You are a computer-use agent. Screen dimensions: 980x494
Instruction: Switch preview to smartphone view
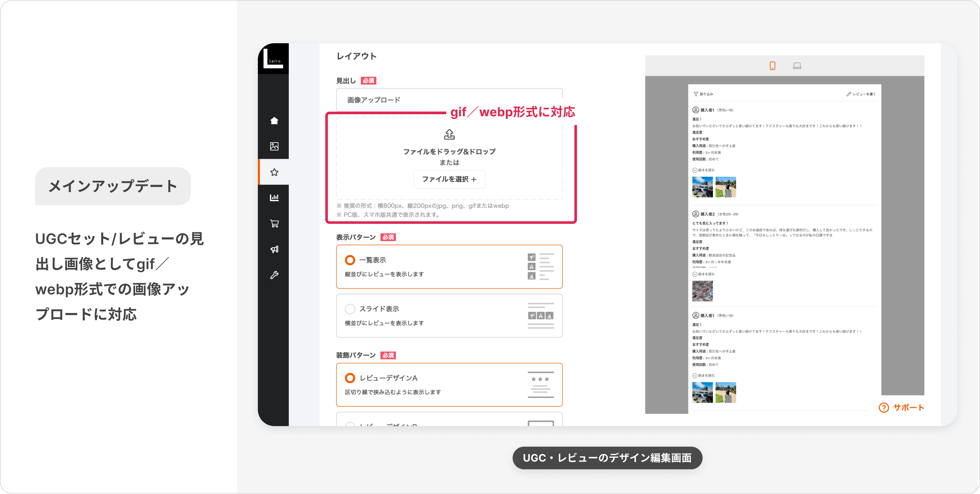tap(772, 66)
